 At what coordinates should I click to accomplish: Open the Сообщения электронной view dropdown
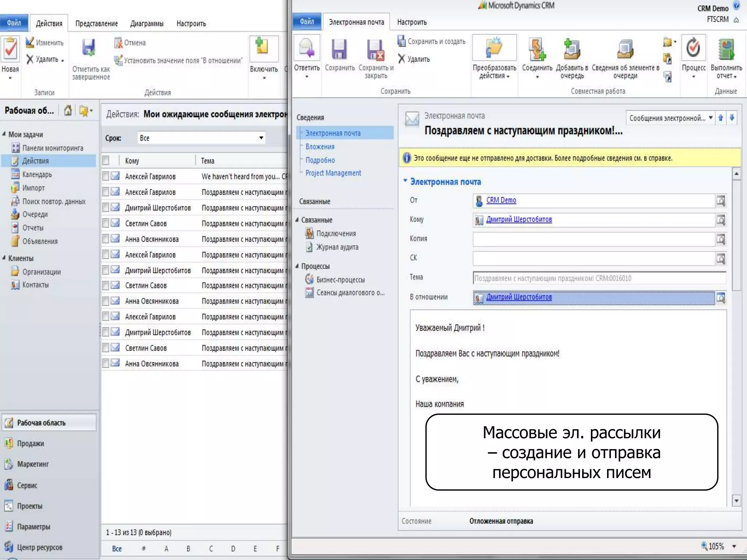711,118
